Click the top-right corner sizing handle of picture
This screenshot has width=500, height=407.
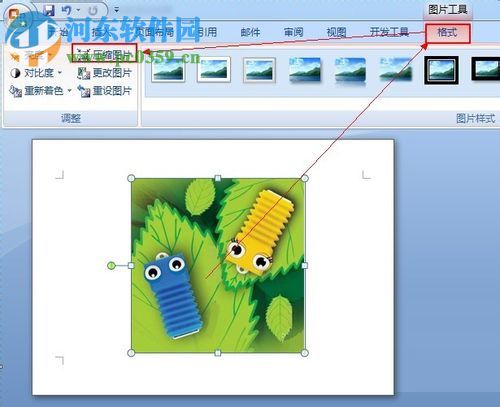305,178
